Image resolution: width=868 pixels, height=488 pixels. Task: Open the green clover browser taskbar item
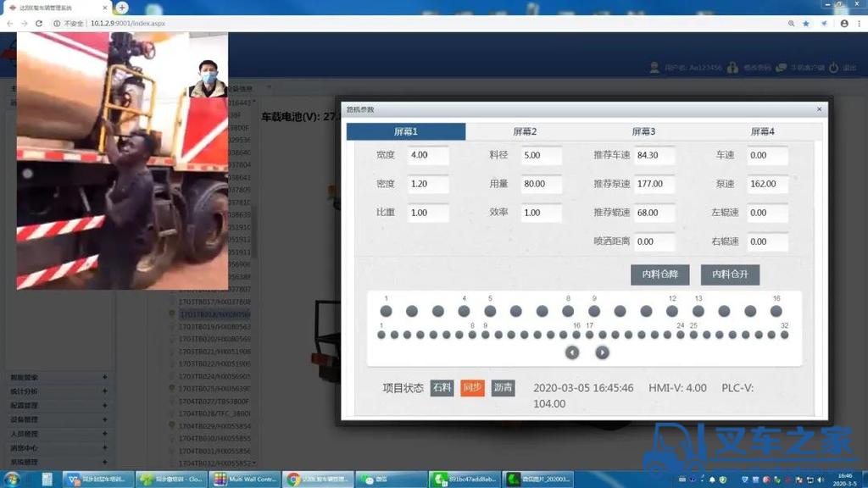[171, 480]
